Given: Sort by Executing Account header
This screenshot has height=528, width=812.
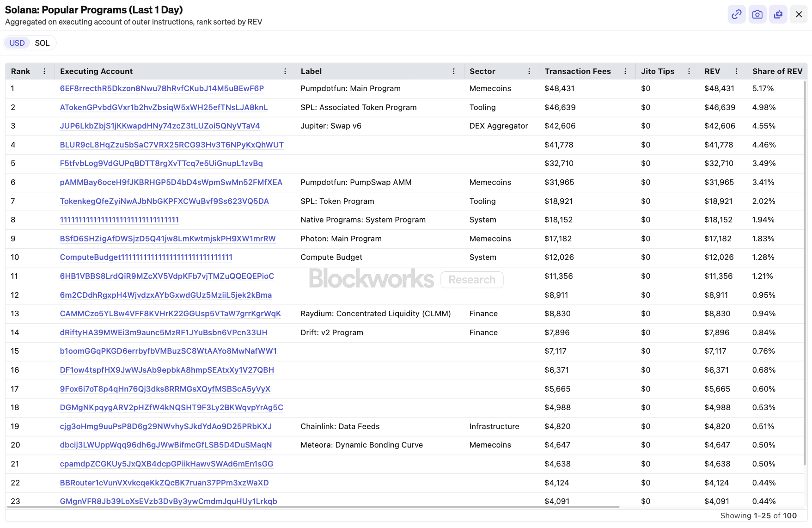Looking at the screenshot, I should (x=96, y=71).
